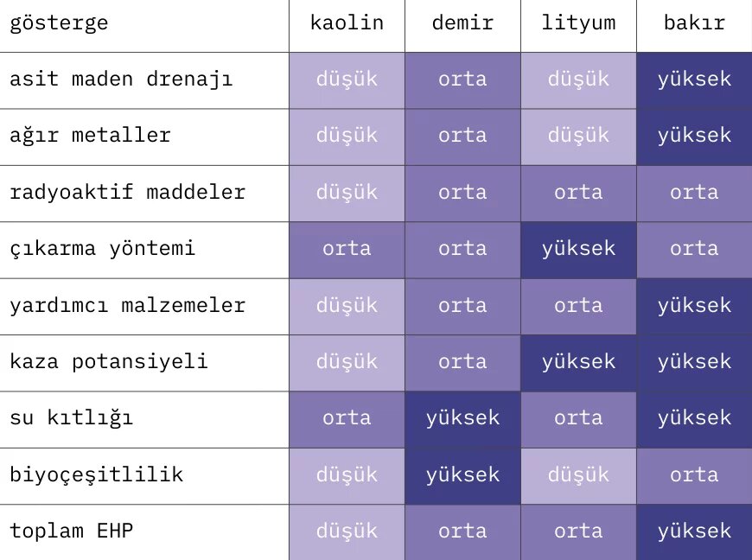Screen dimensions: 752x560
Task: Select the 'toplam EHP' row label
Action: point(71,531)
